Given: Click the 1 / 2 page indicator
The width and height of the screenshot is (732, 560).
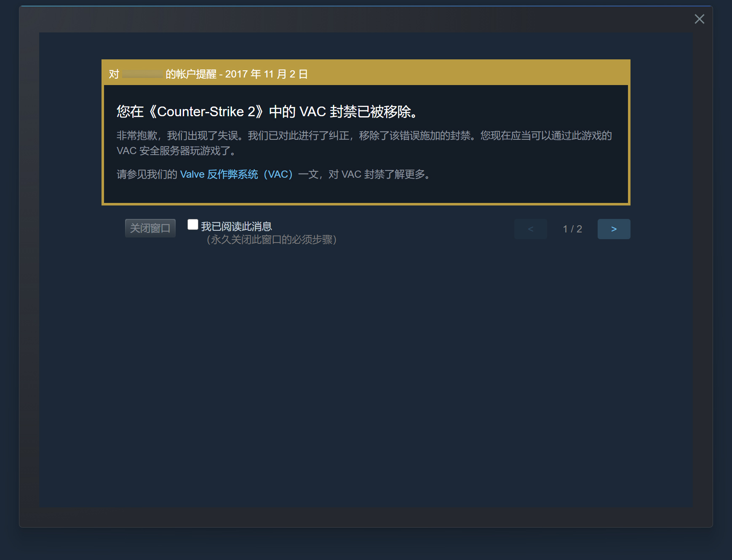Looking at the screenshot, I should point(572,229).
